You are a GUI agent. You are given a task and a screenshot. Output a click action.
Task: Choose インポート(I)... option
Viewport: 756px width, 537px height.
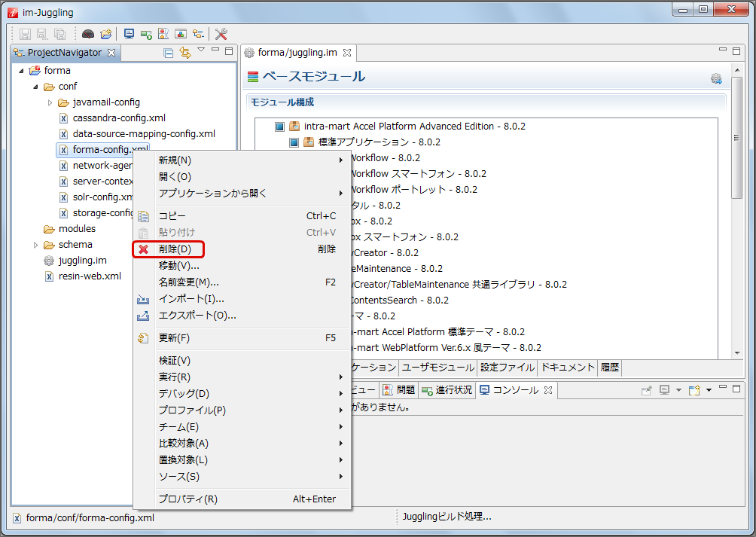[x=242, y=299]
